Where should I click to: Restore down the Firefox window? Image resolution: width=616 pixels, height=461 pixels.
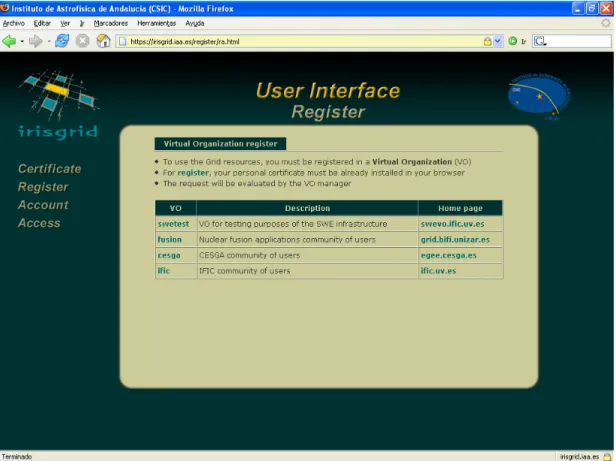(592, 8)
